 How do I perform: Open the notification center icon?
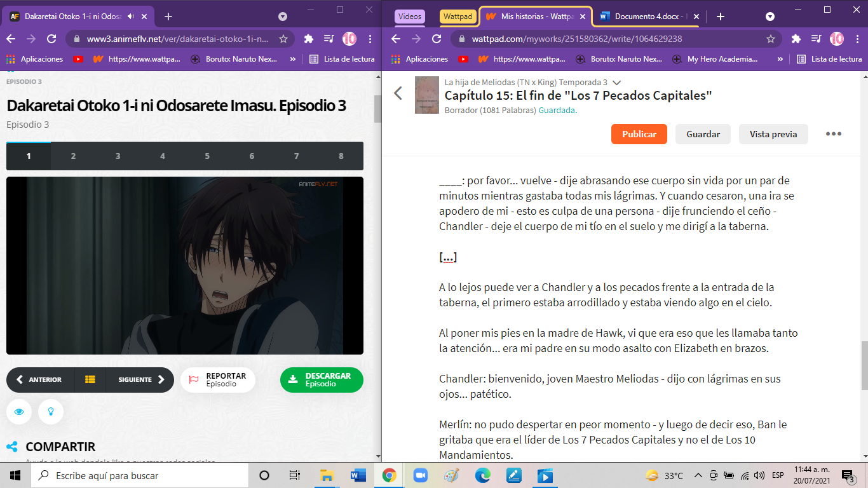[x=848, y=476]
